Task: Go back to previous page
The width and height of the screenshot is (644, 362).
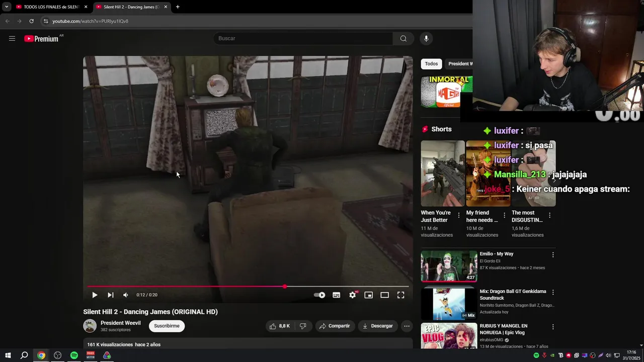Action: [7, 21]
